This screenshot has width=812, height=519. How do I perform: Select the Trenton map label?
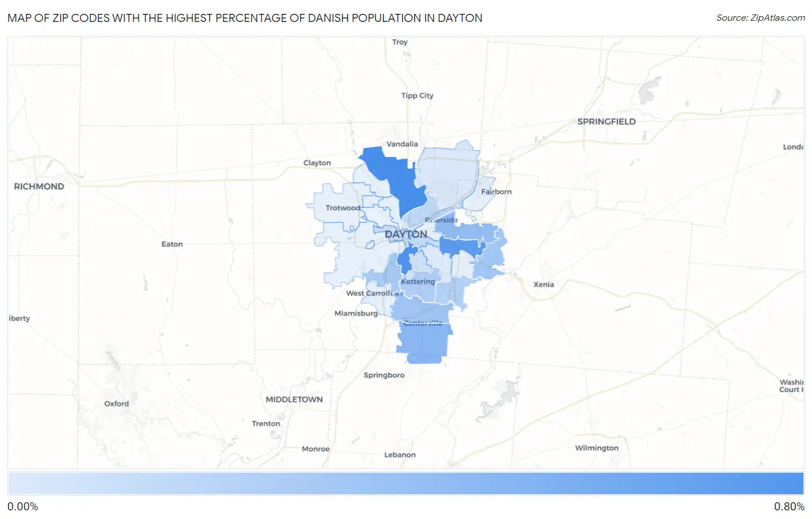266,424
